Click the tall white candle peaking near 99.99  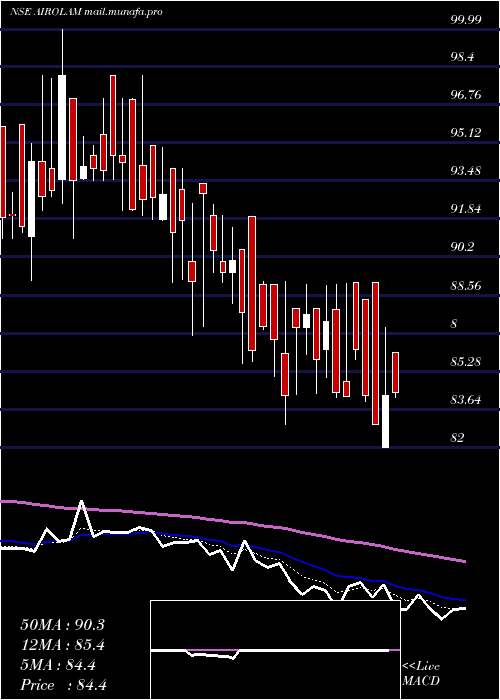62,128
